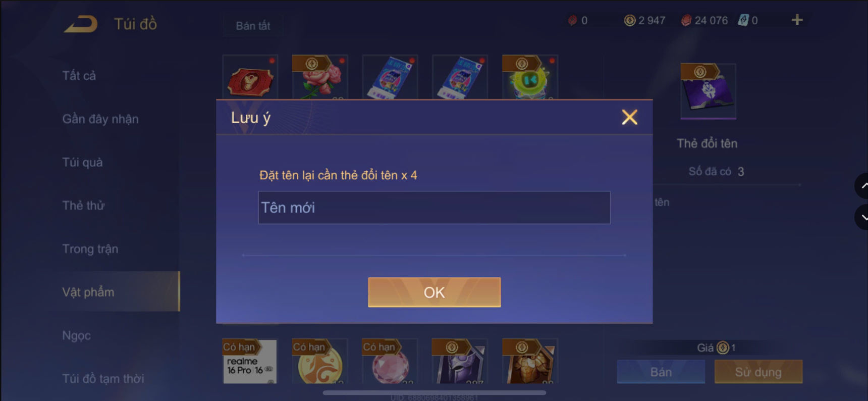
Task: Expand the side panel up arrow
Action: point(862,186)
